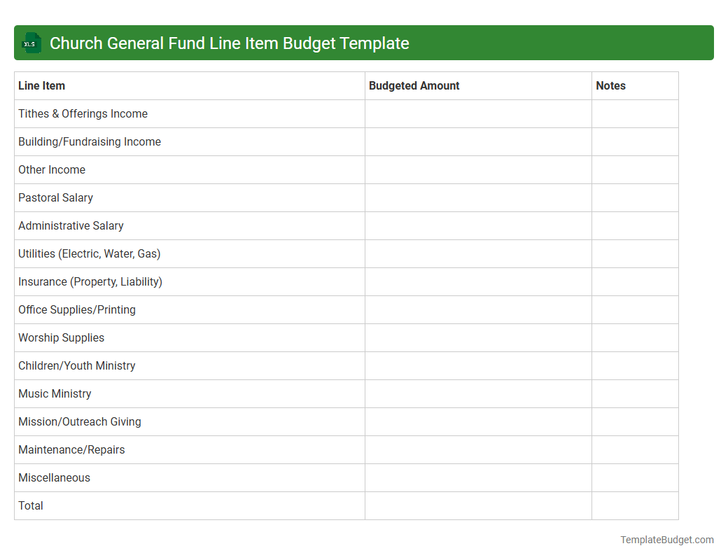This screenshot has width=728, height=560.
Task: Click the XLS file icon in the header
Action: [31, 43]
